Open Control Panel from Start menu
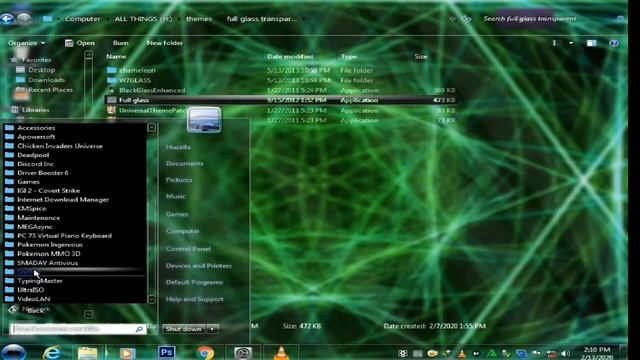 188,249
